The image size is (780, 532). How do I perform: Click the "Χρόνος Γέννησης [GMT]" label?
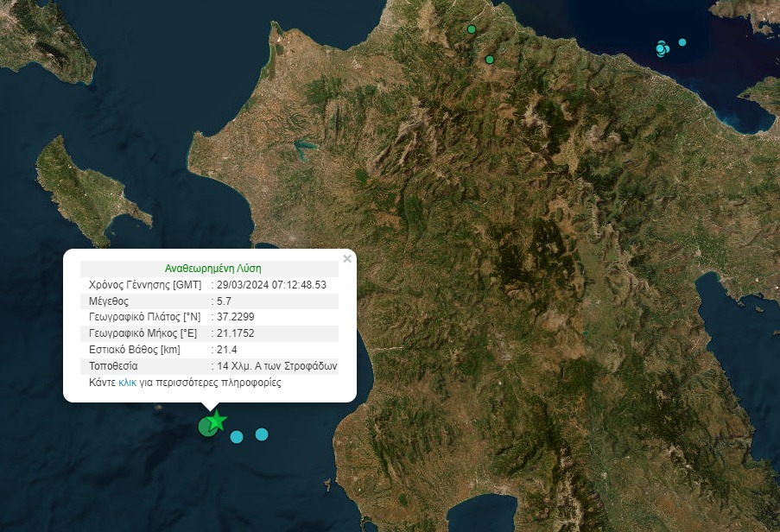click(145, 285)
